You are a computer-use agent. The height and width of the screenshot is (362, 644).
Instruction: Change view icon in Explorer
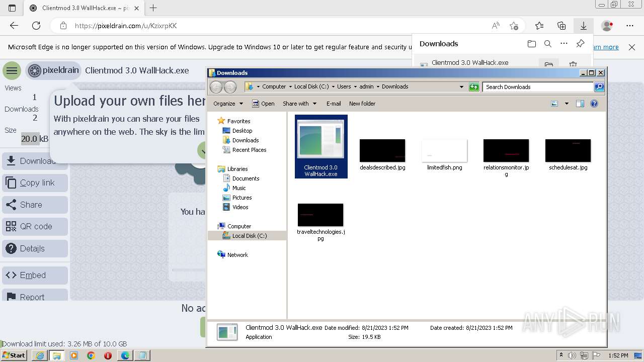point(554,104)
